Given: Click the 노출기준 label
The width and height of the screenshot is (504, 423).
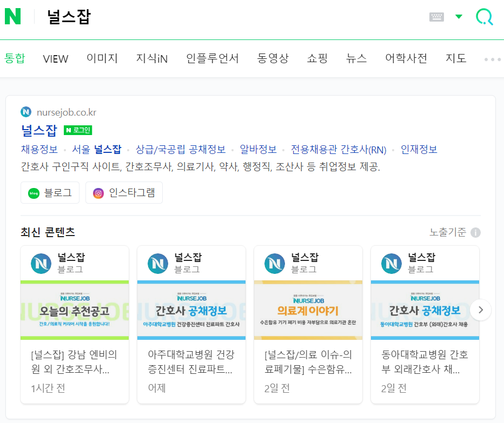Looking at the screenshot, I should point(448,232).
